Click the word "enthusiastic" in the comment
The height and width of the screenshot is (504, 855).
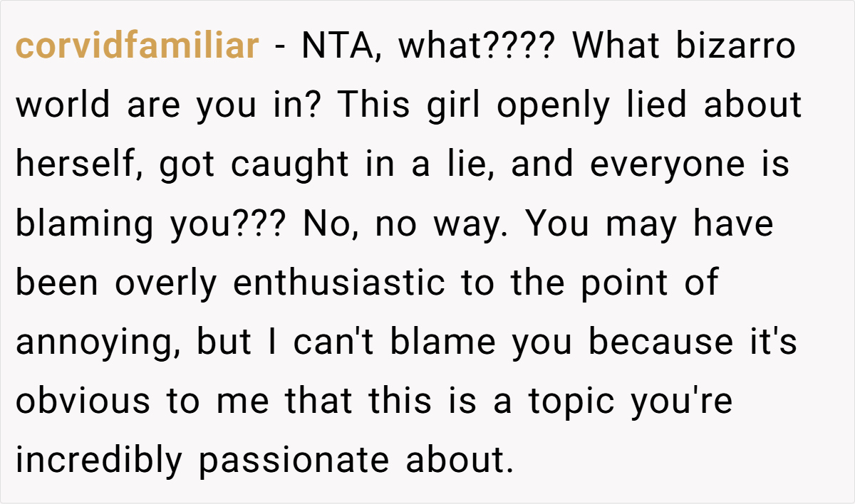click(x=339, y=283)
